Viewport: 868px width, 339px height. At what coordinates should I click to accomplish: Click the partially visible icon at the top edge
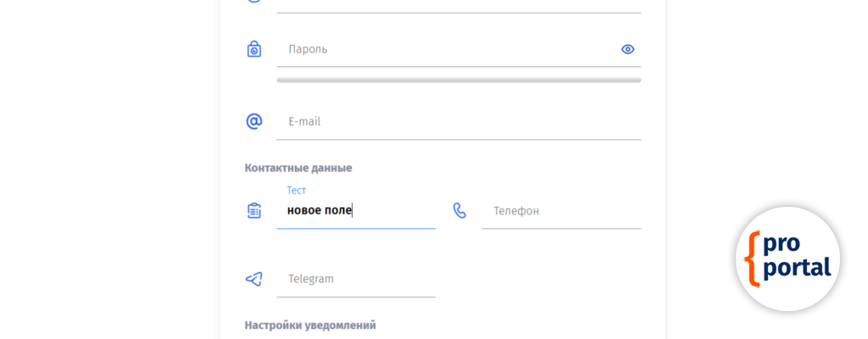pos(254,2)
